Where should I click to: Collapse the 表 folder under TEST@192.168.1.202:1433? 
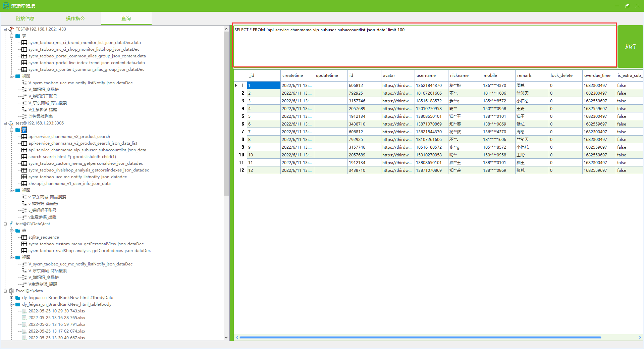coord(11,36)
